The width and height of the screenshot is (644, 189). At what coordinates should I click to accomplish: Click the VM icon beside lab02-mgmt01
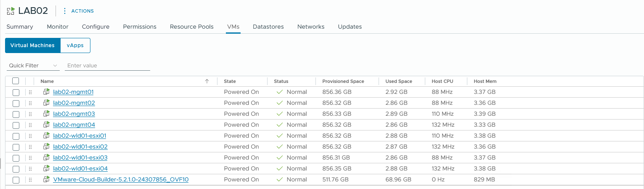(x=46, y=92)
